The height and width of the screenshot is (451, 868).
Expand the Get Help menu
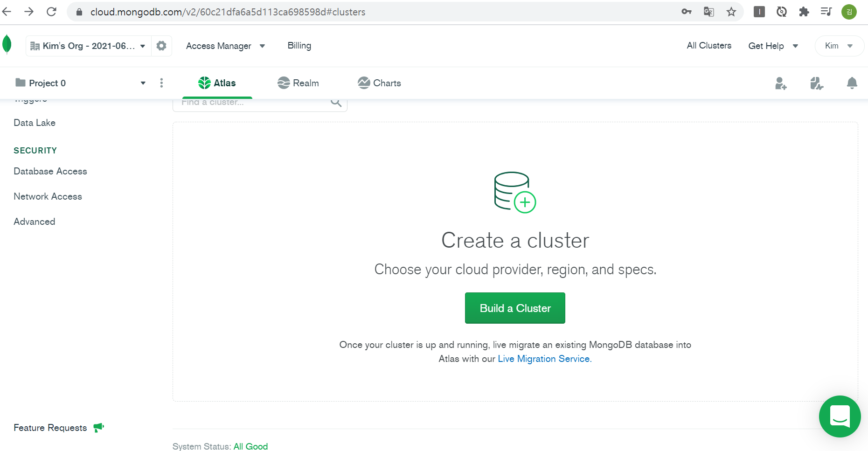[x=773, y=46]
